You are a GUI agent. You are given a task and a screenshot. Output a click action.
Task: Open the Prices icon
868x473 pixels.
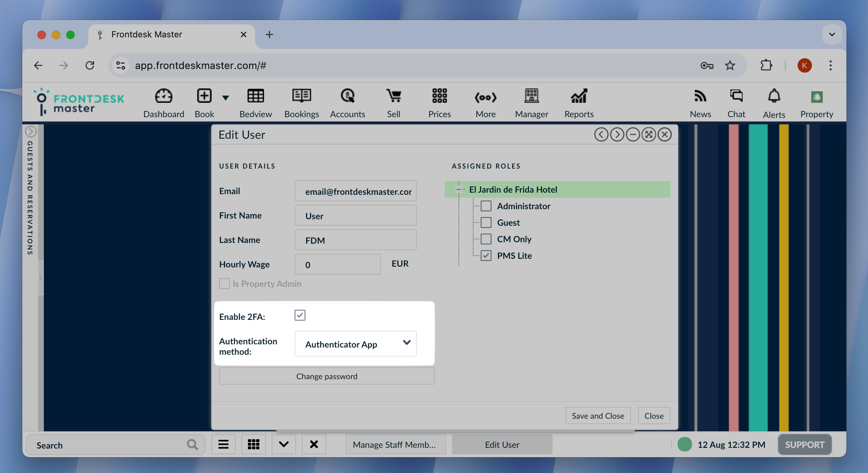[439, 96]
